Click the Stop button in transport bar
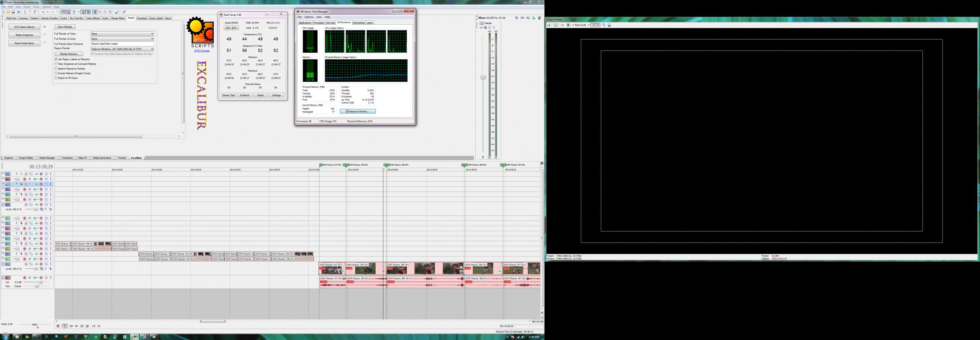Image resolution: width=980 pixels, height=340 pixels. (x=87, y=326)
